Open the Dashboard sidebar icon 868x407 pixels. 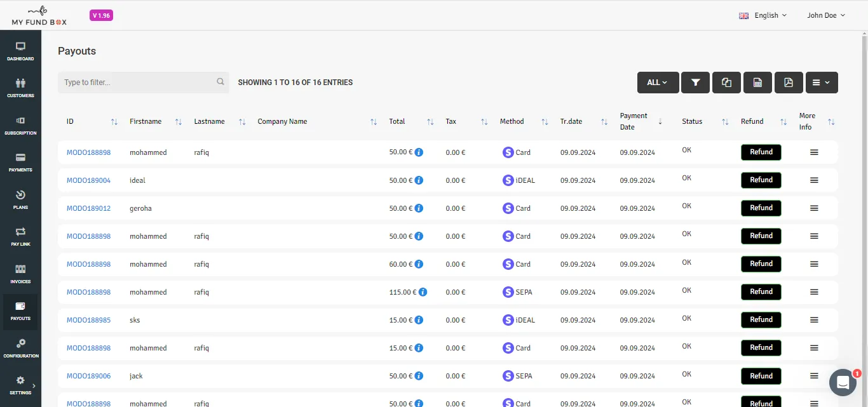[20, 51]
